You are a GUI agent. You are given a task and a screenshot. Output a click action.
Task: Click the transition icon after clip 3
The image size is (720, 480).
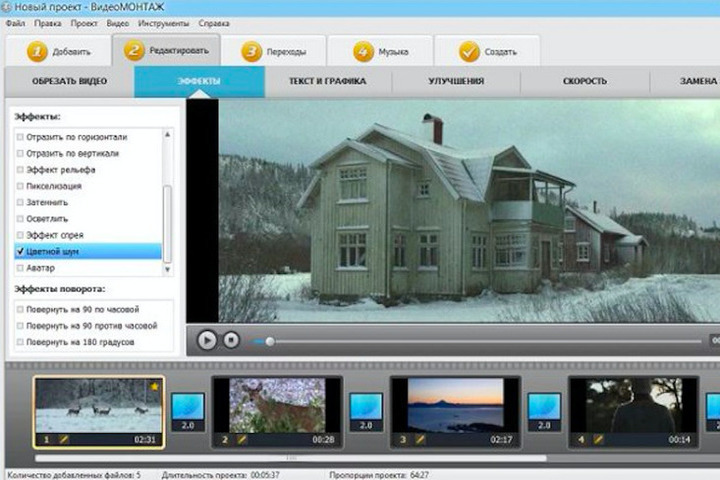[x=544, y=406]
